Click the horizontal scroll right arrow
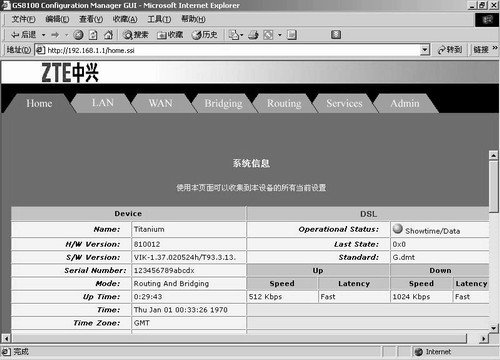Screen dimensions: 500x360 (484, 339)
